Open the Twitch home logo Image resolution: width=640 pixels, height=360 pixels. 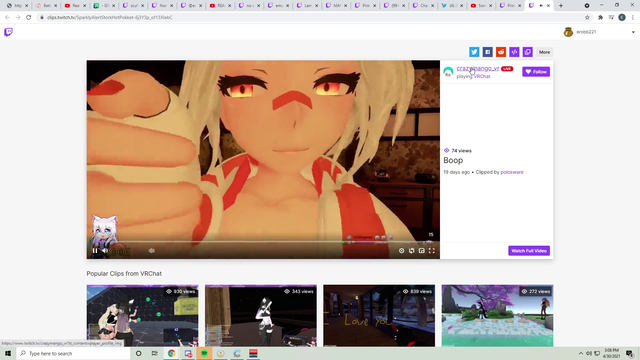point(8,32)
